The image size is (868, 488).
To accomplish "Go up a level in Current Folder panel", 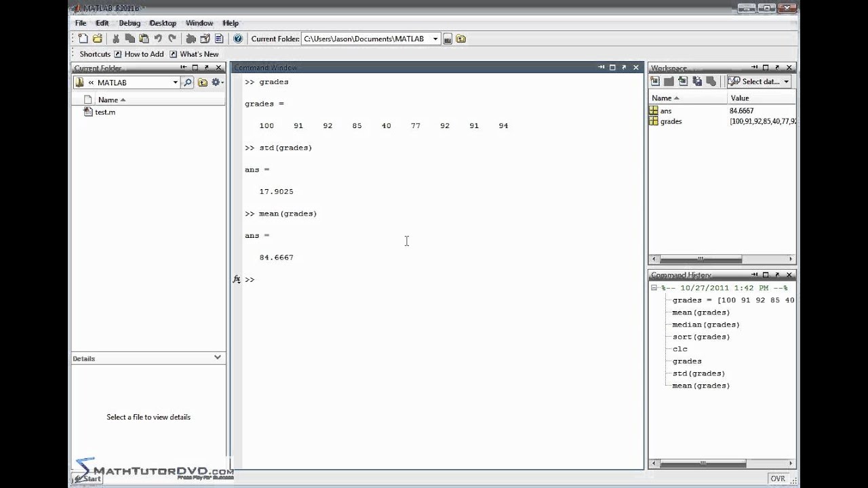I will point(202,83).
